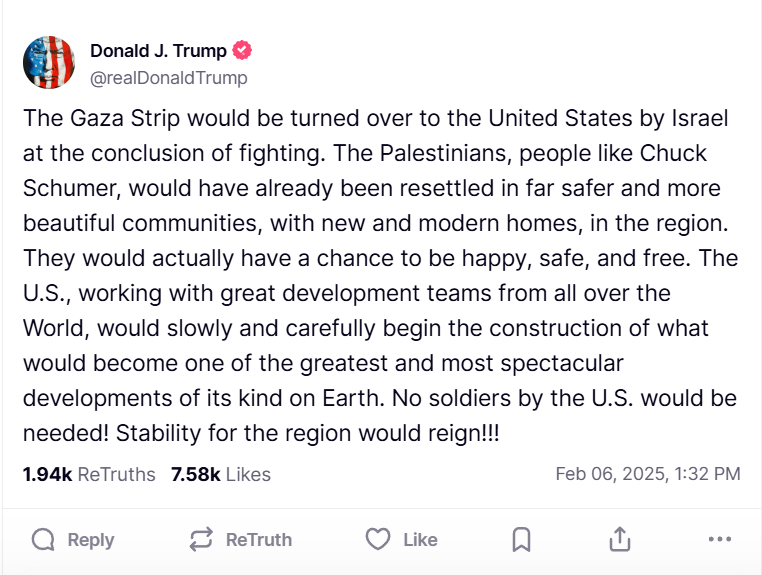Click the red verified badge
This screenshot has width=762, height=575.
click(242, 51)
